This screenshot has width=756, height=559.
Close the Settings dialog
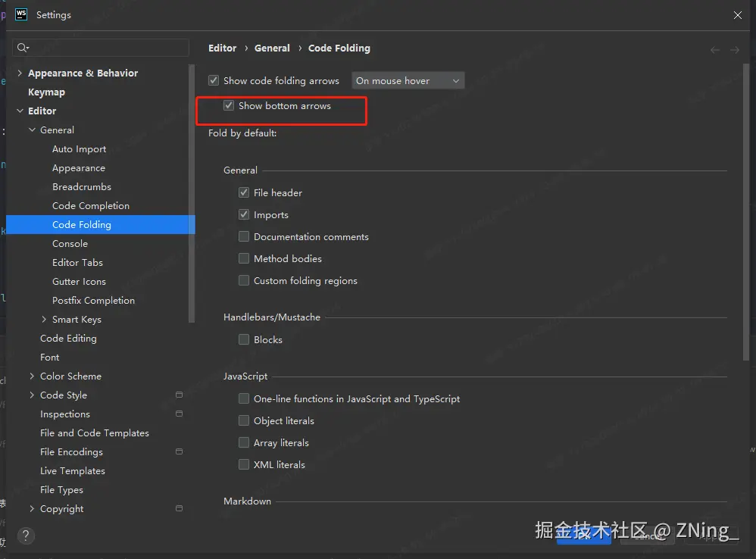click(x=737, y=15)
